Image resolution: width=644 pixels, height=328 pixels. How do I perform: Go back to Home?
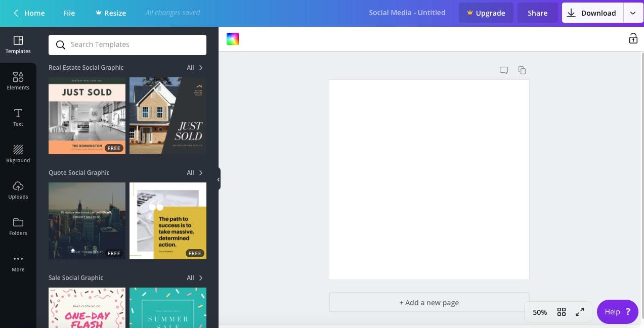(x=29, y=13)
